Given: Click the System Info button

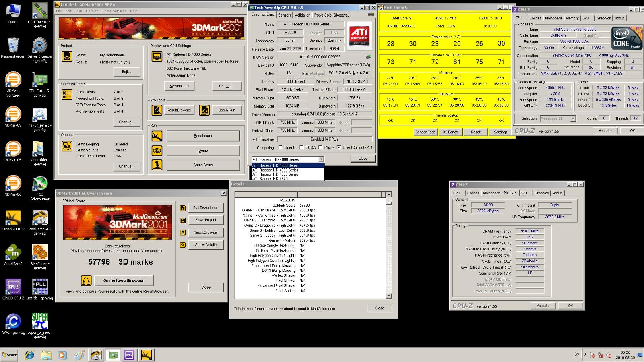Looking at the screenshot, I should (x=179, y=86).
